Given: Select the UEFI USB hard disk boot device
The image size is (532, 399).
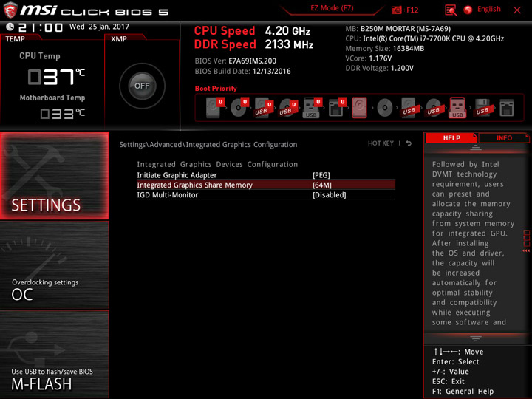Looking at the screenshot, I should (264, 108).
